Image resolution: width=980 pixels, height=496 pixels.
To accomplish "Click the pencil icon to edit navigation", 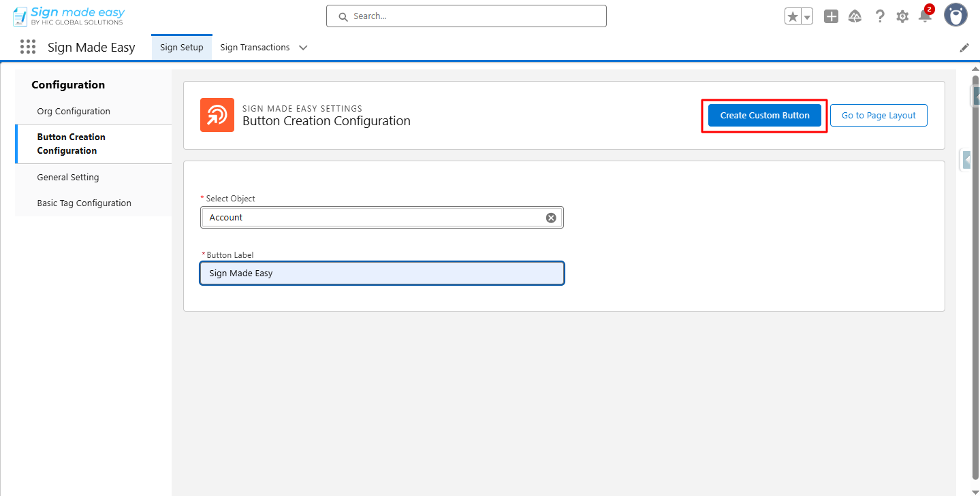I will [x=964, y=48].
